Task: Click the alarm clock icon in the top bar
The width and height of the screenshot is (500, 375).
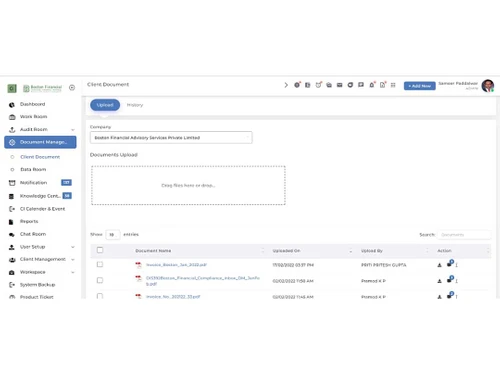Action: coord(318,85)
